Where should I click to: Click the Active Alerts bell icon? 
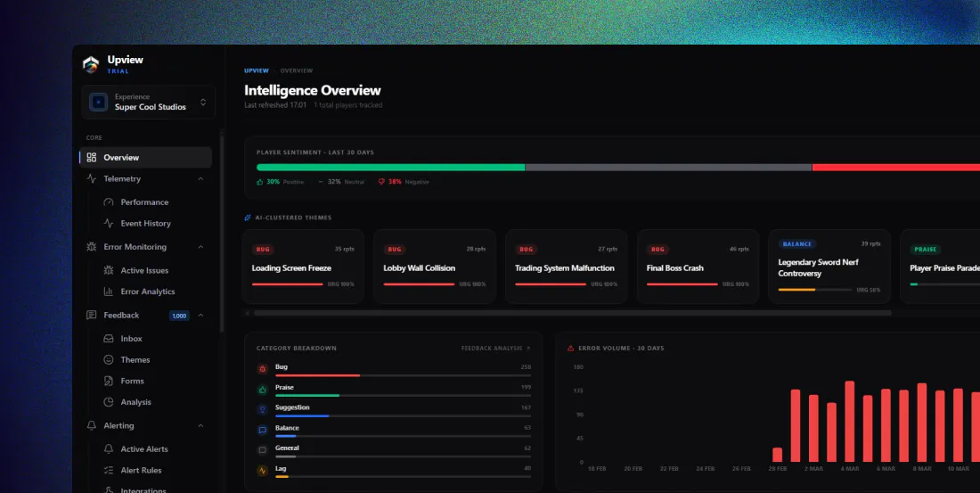point(109,449)
